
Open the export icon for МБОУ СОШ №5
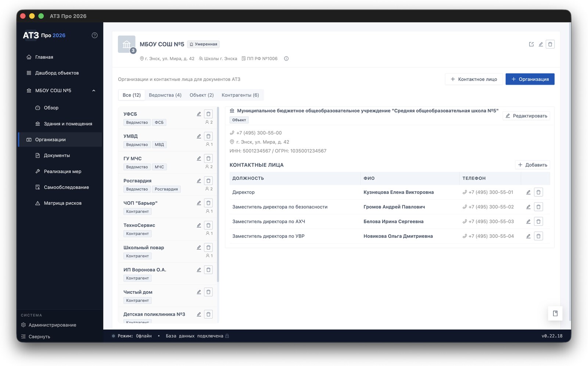click(531, 44)
